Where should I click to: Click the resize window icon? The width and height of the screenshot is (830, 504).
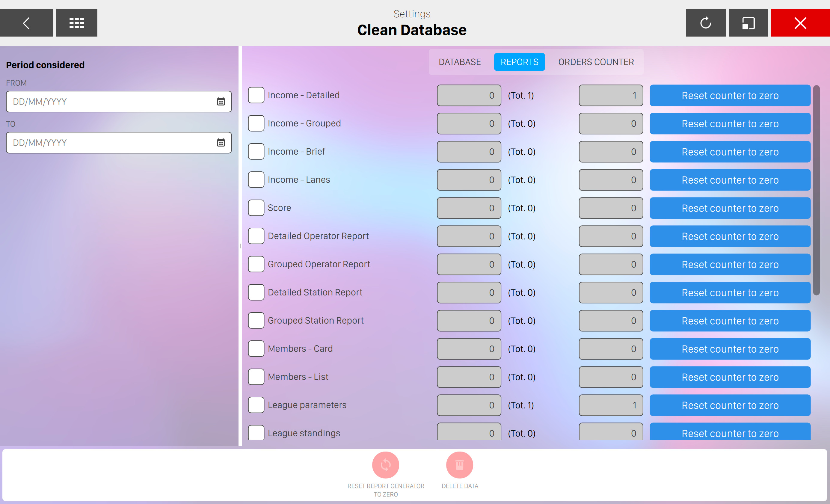(748, 23)
